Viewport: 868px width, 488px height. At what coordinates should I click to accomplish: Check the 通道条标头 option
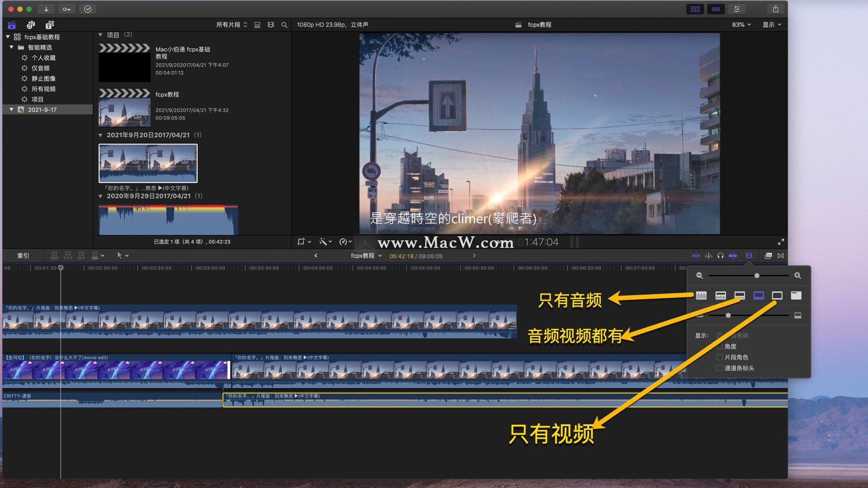click(719, 368)
